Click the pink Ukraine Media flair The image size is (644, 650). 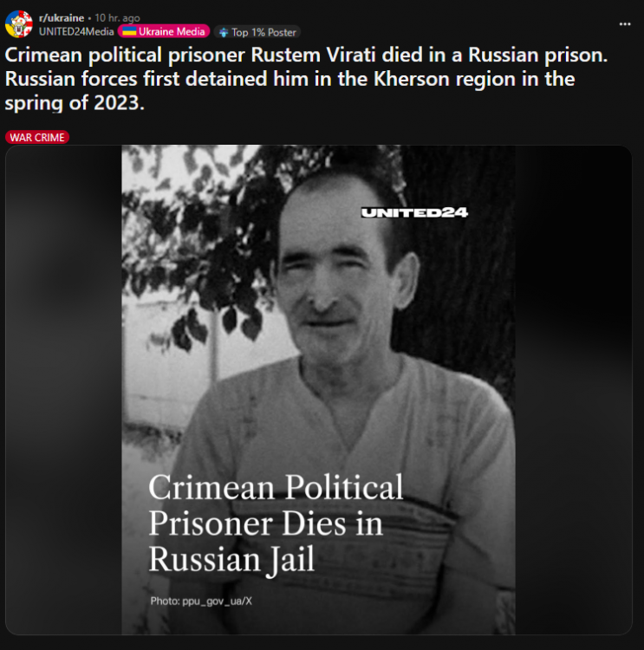(164, 31)
